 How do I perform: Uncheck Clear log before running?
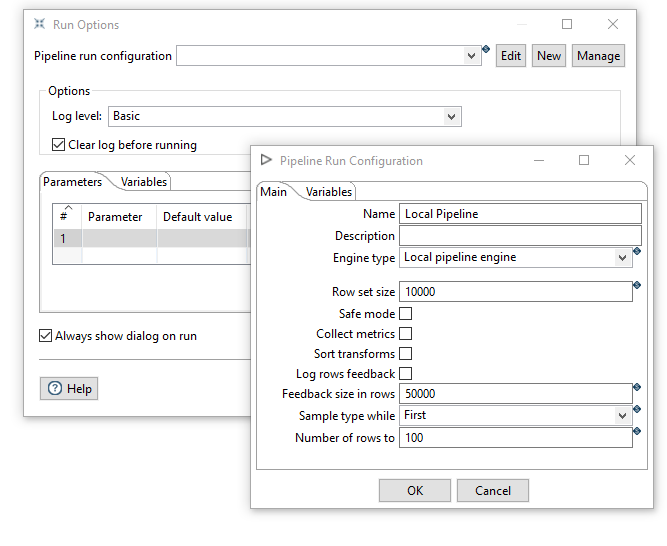point(59,145)
